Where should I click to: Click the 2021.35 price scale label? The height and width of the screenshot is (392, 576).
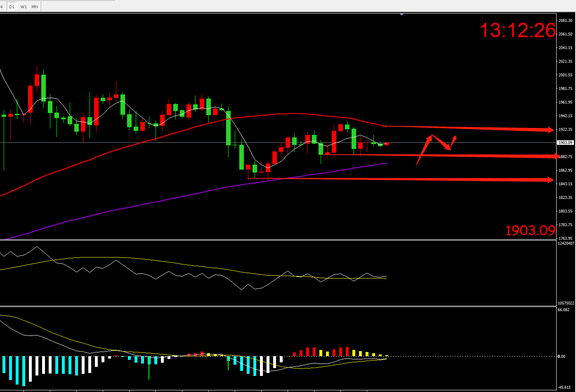565,61
